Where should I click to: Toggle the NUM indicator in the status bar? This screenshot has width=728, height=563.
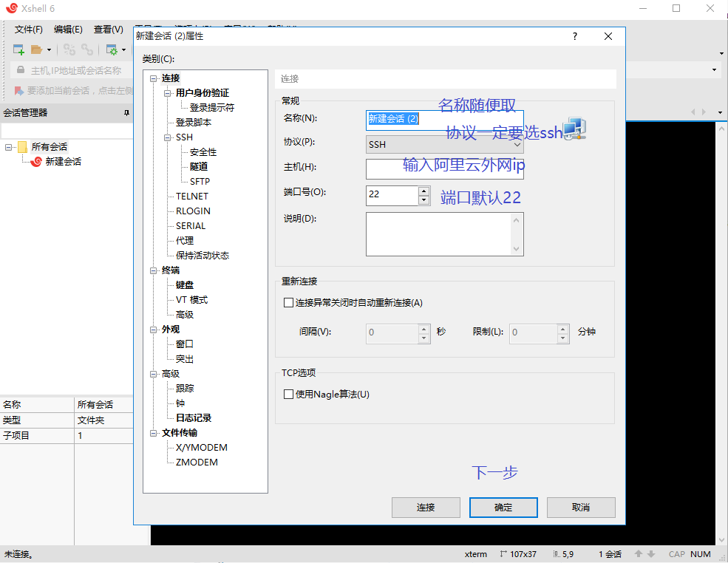pyautogui.click(x=700, y=553)
